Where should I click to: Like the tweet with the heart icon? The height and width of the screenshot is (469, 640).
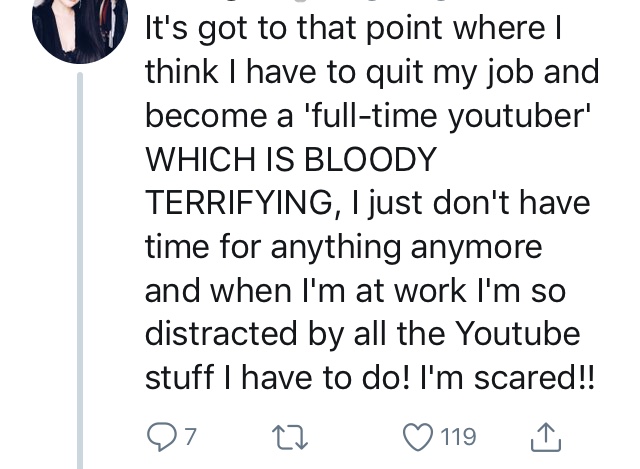pyautogui.click(x=416, y=437)
